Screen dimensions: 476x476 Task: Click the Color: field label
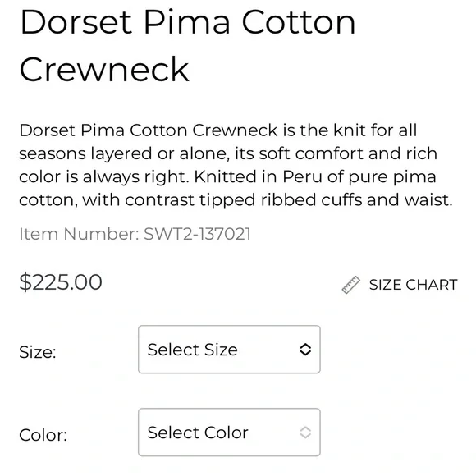click(43, 435)
